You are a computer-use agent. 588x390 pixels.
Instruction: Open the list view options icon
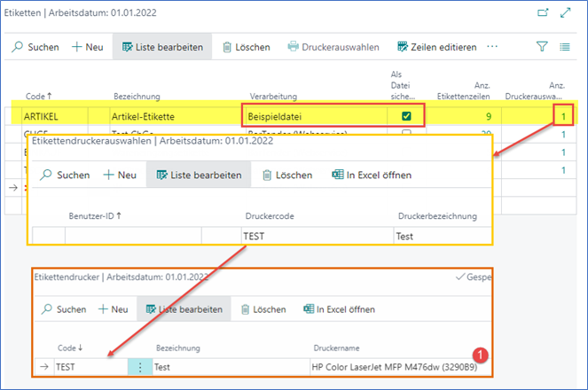pyautogui.click(x=566, y=46)
